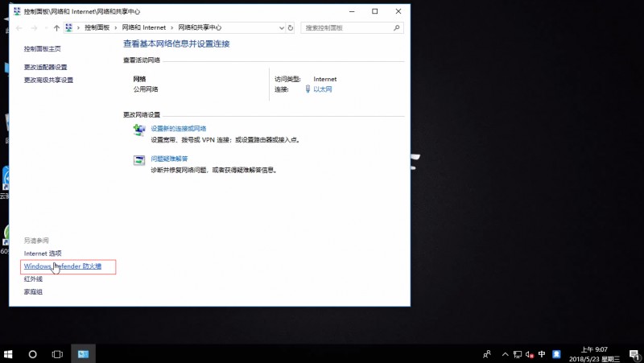Image resolution: width=644 pixels, height=363 pixels.
Task: Open 更改高级共享设置 link
Action: (48, 80)
